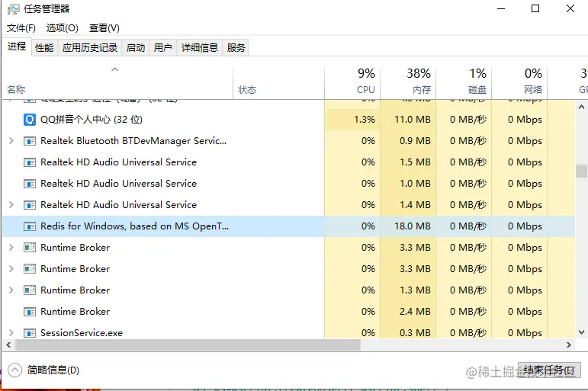Viewport: 588px width, 391px height.
Task: Click icon of Realtek HD Audio using 1.0 MB
Action: pos(29,184)
